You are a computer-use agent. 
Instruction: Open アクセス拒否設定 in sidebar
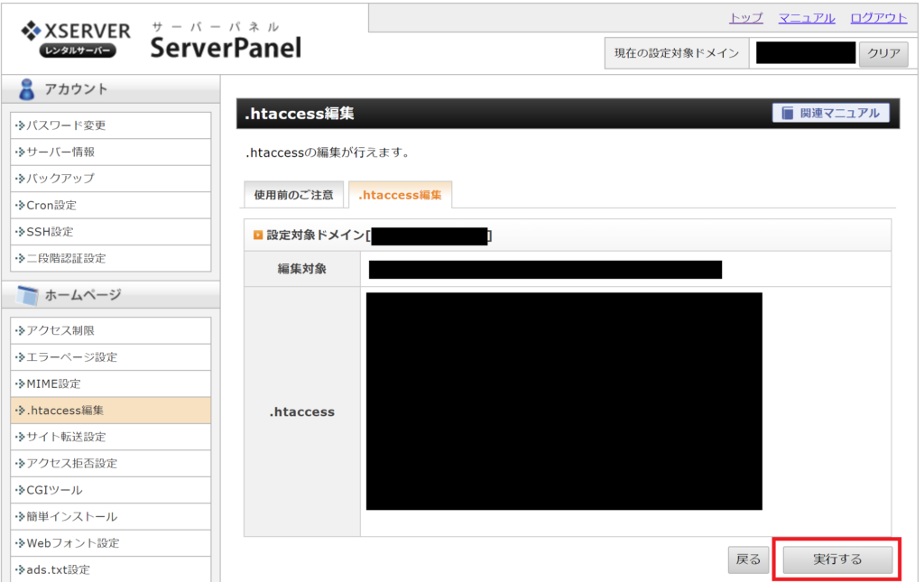(x=111, y=463)
